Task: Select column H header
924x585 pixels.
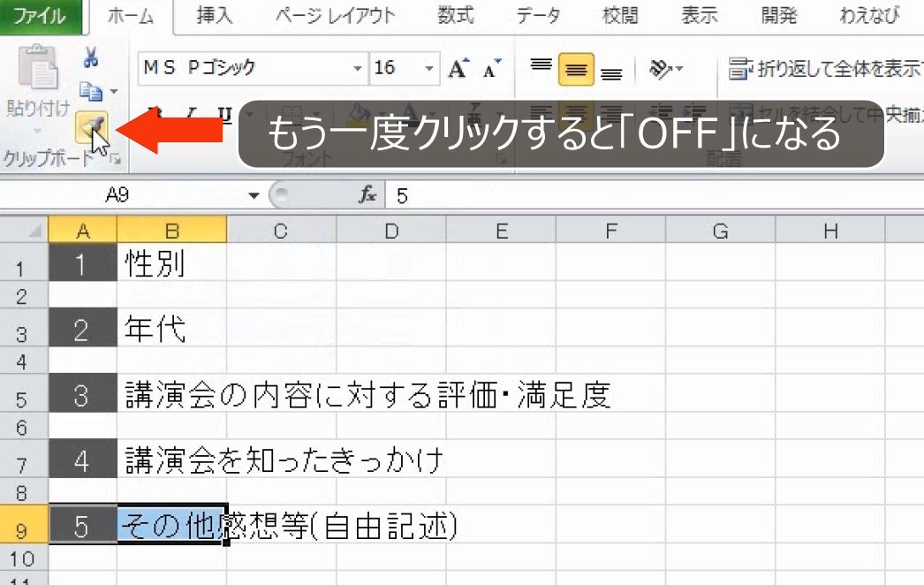Action: 830,230
